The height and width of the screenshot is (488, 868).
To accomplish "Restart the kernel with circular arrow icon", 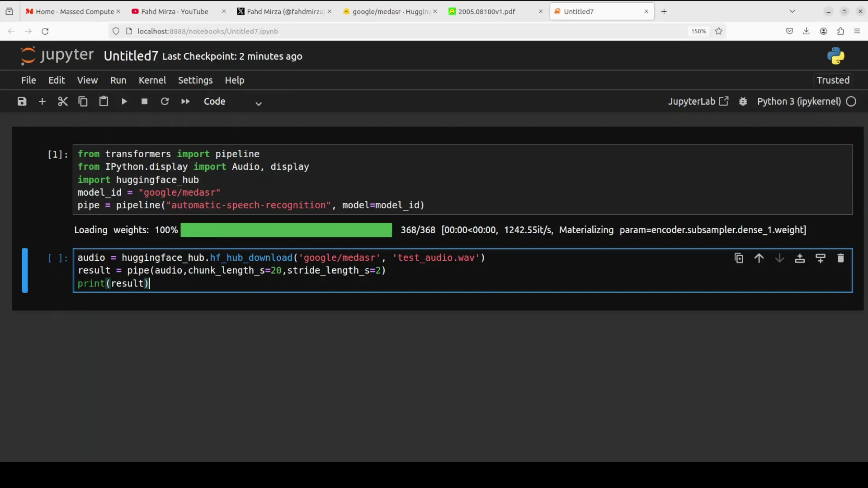I will click(165, 101).
